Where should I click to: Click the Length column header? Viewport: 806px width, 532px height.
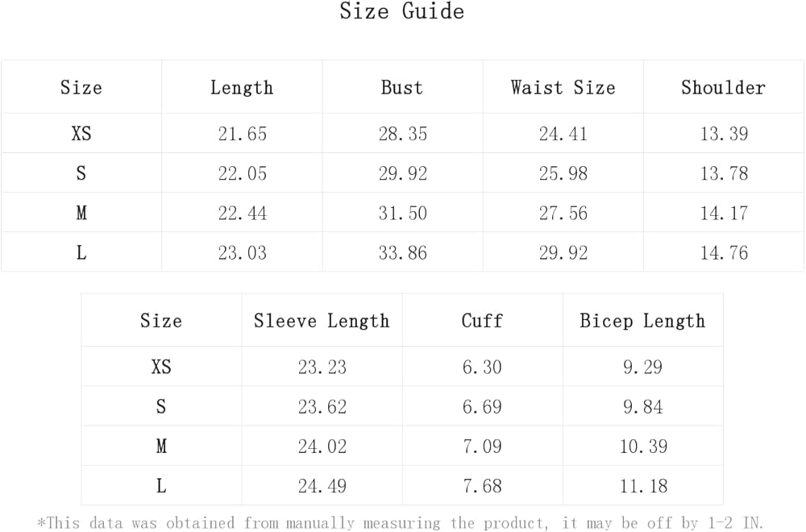(242, 87)
